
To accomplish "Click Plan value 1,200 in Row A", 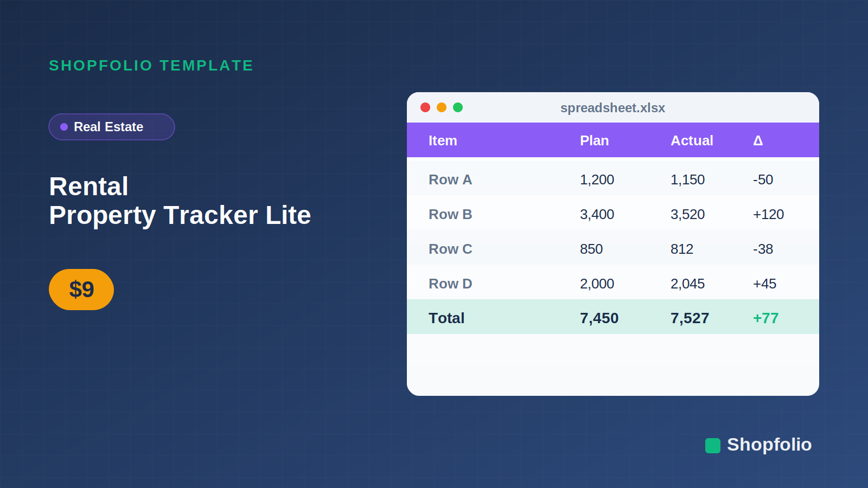I will (x=597, y=179).
